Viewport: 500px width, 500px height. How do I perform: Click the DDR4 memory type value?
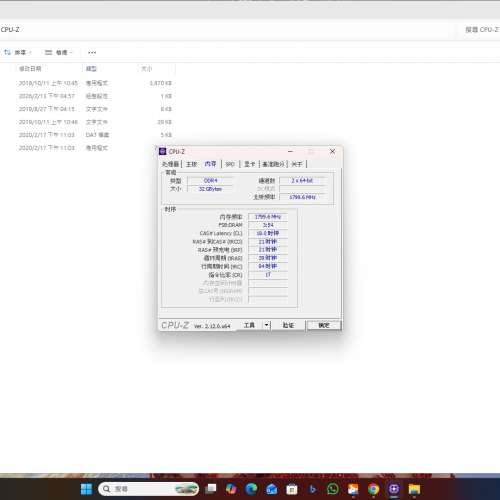[210, 180]
